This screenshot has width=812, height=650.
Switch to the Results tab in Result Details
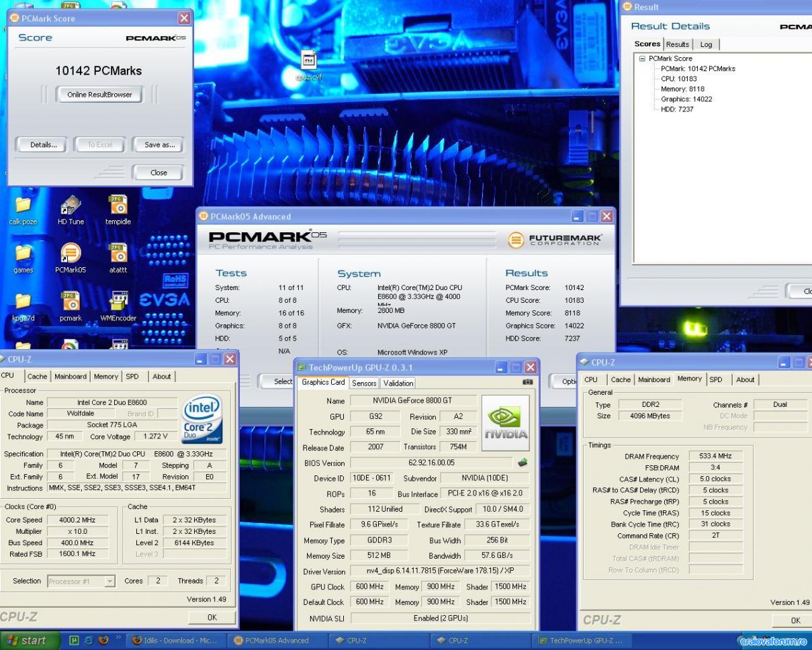click(x=678, y=44)
